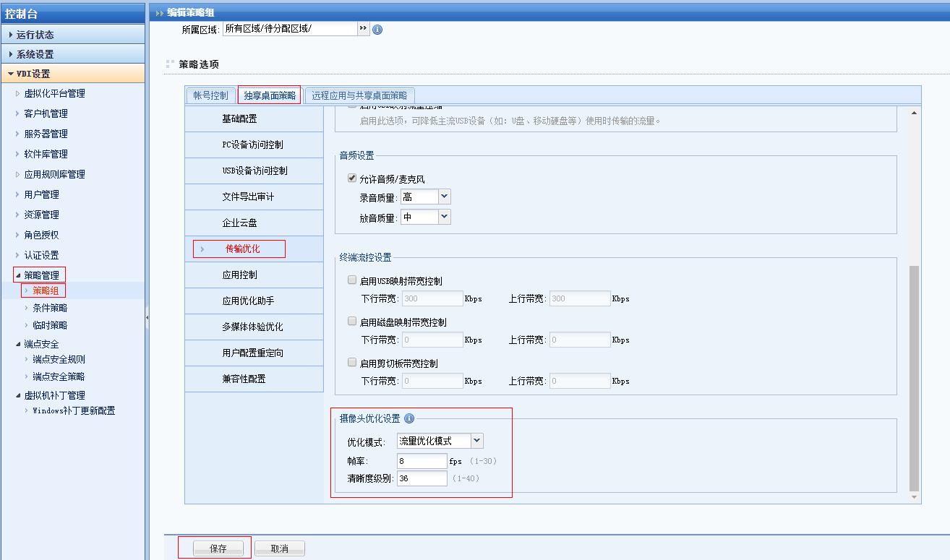Switch to 远程应用与共享桌面策略 tab
The width and height of the screenshot is (950, 560).
tap(359, 95)
